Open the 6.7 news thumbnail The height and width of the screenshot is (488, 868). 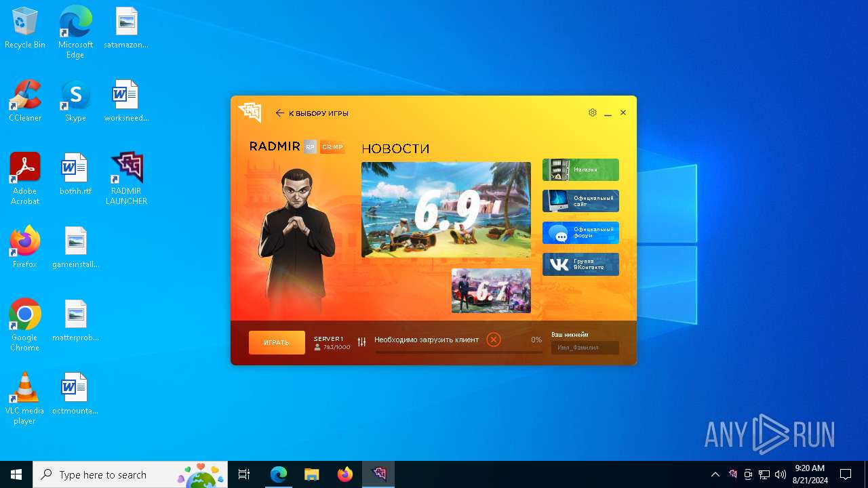[x=491, y=291]
